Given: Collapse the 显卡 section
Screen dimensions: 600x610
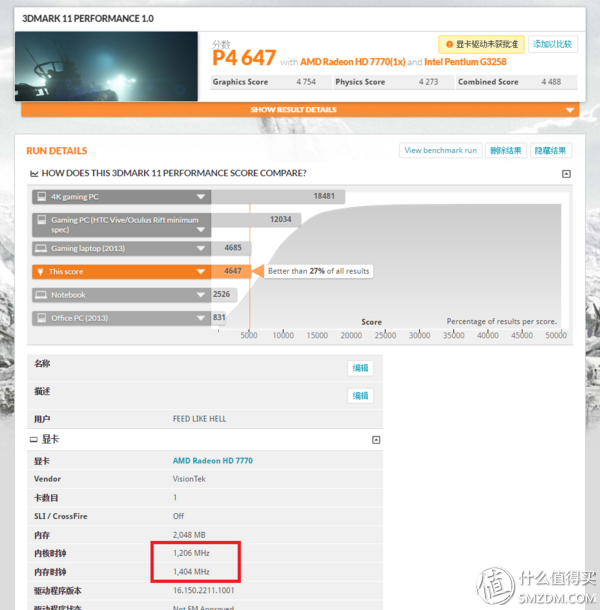Looking at the screenshot, I should (x=376, y=440).
